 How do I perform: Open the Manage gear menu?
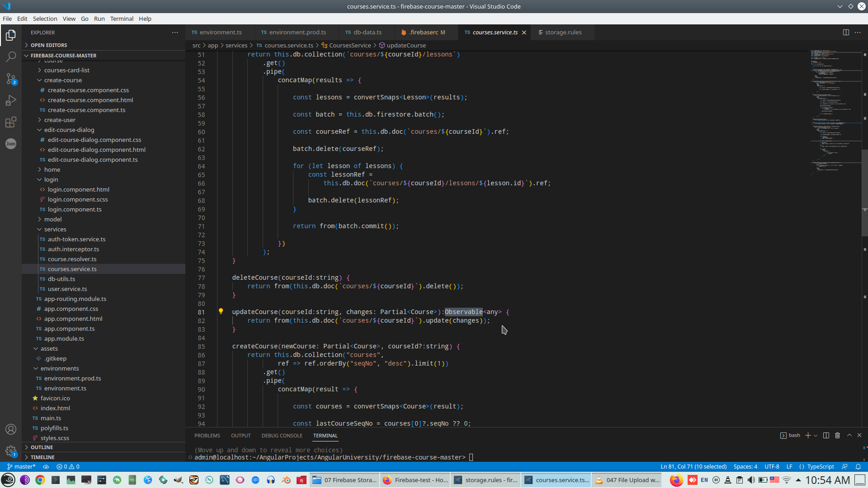pyautogui.click(x=11, y=451)
